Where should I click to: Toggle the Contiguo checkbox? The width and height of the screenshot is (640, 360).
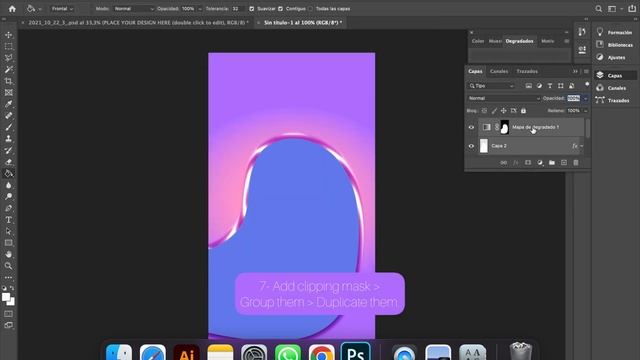pyautogui.click(x=280, y=9)
